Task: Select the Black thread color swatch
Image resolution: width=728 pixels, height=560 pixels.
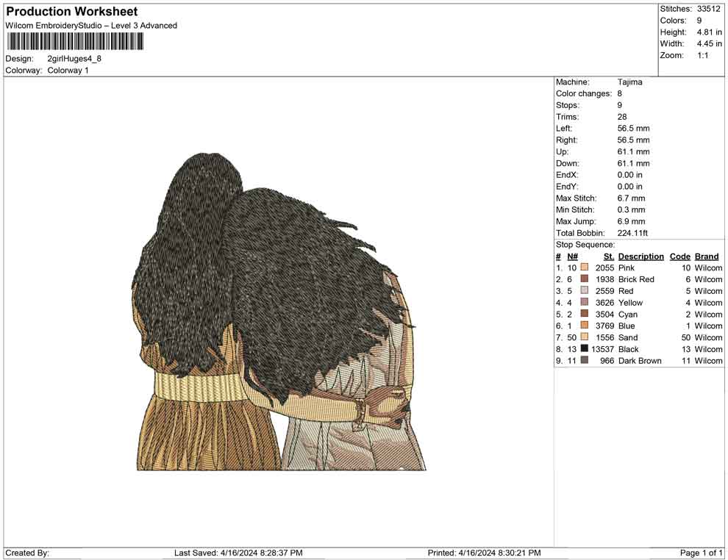Action: 585,349
